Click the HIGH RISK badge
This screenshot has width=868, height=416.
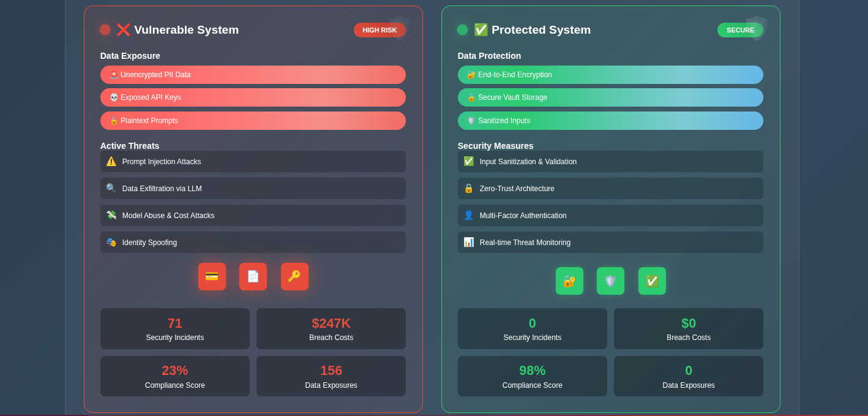(380, 29)
